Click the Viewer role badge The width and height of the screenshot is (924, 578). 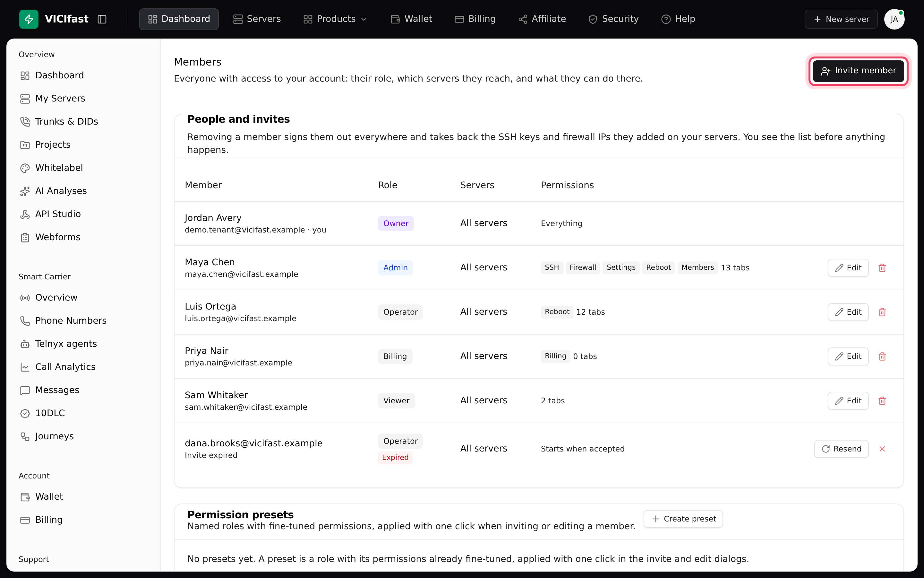pos(396,401)
